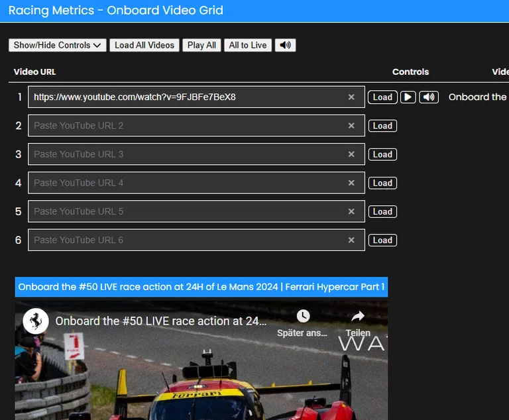Click Load button for video row 6
The width and height of the screenshot is (509, 420).
382,240
